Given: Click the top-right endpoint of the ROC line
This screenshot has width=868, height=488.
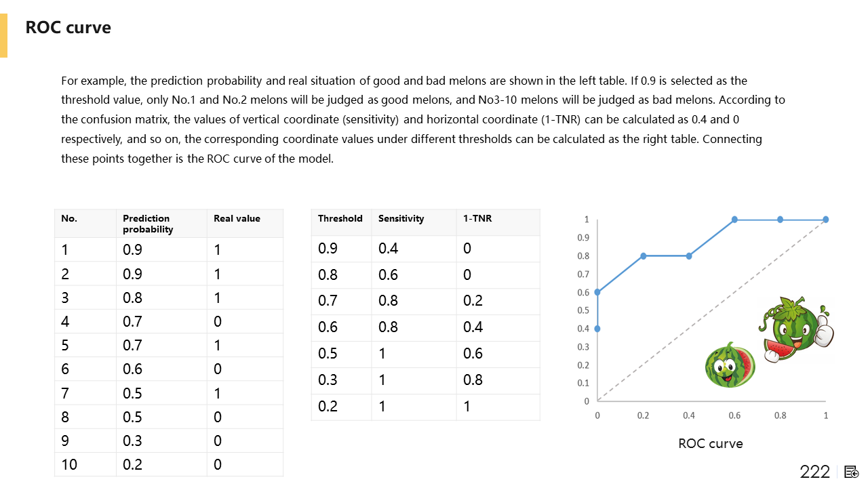Looking at the screenshot, I should pyautogui.click(x=826, y=220).
